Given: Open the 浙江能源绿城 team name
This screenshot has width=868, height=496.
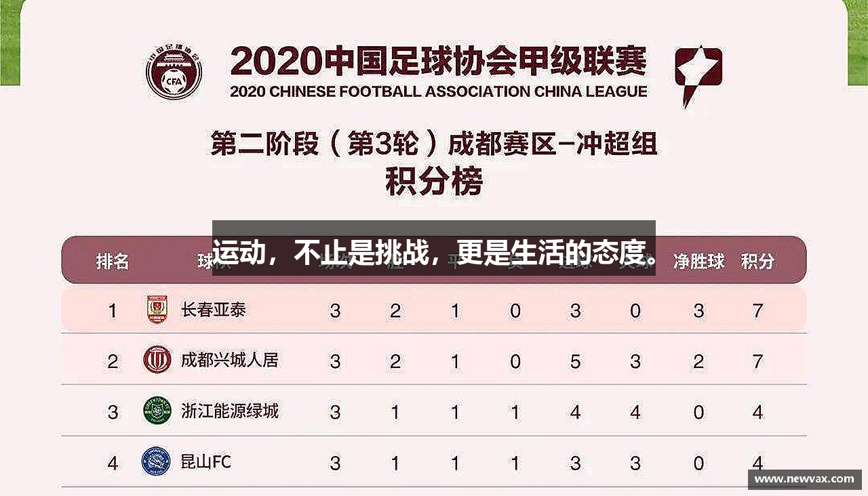Looking at the screenshot, I should [229, 411].
